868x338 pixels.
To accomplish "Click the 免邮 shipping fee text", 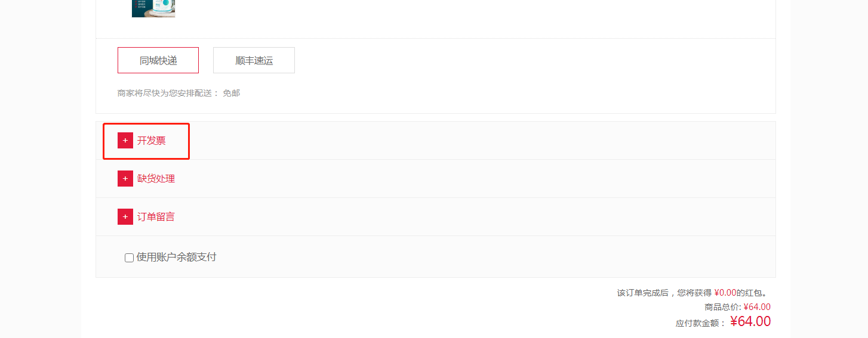I will click(232, 93).
